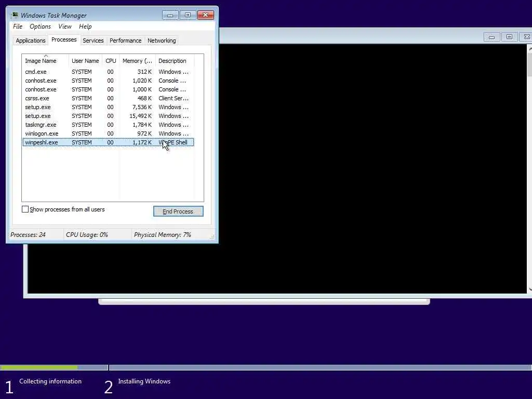Click the Task Manager resize grip corner
The image size is (532, 399).
[x=212, y=237]
